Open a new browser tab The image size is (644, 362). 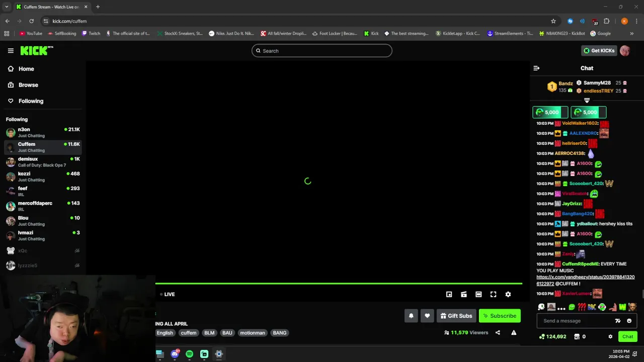(98, 7)
